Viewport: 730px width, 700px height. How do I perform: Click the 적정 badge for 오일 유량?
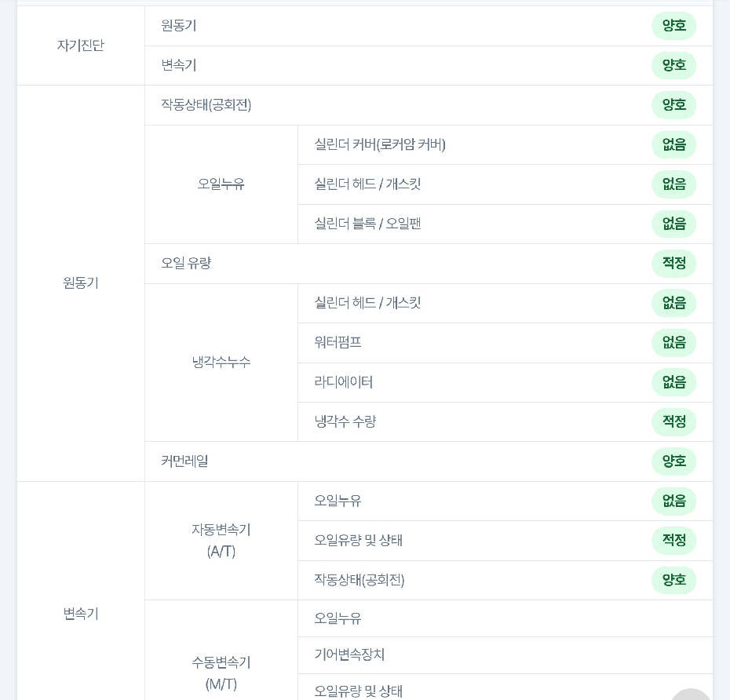(673, 264)
